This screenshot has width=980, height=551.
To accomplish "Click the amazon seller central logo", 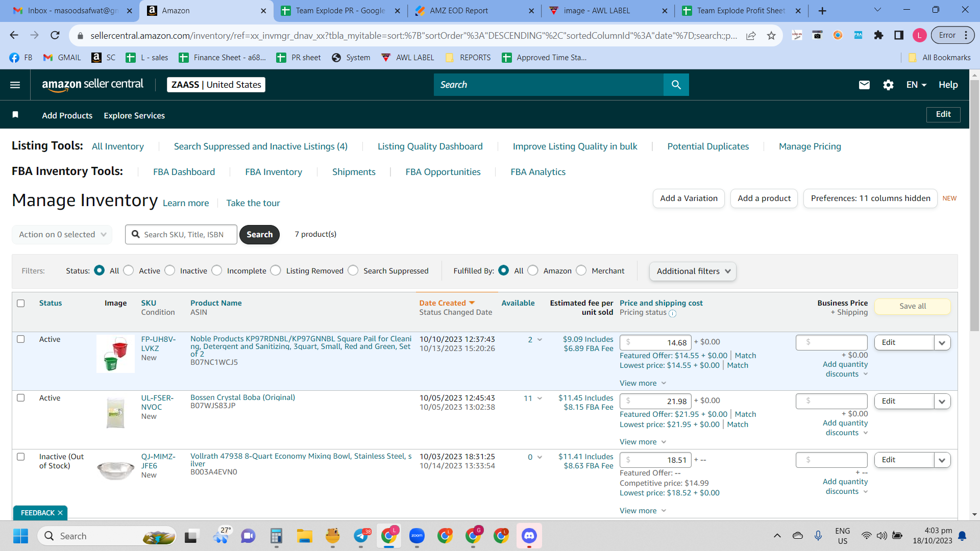I will click(93, 85).
